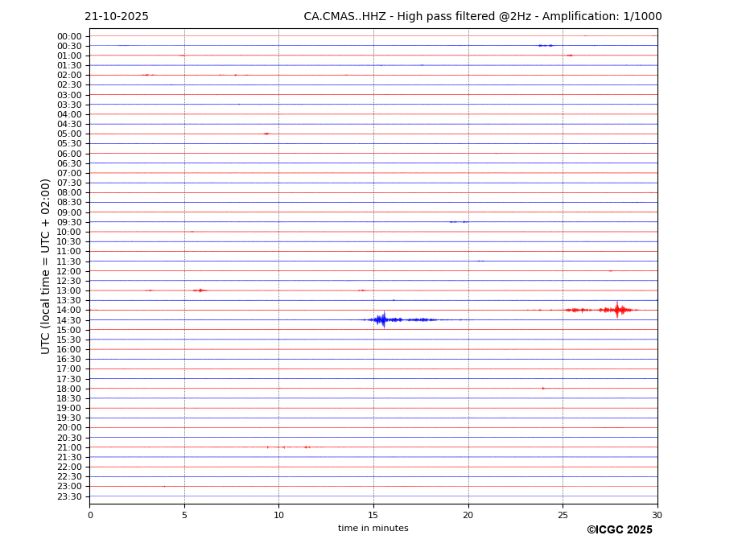746x560 pixels.
Task: Click the 15 tick label on the x-axis
Action: [x=373, y=515]
